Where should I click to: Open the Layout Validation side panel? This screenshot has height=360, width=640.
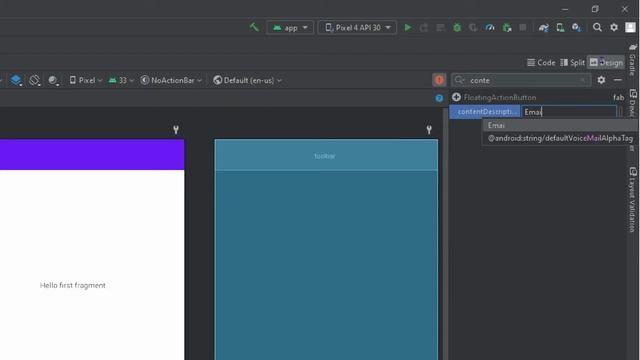click(x=632, y=200)
